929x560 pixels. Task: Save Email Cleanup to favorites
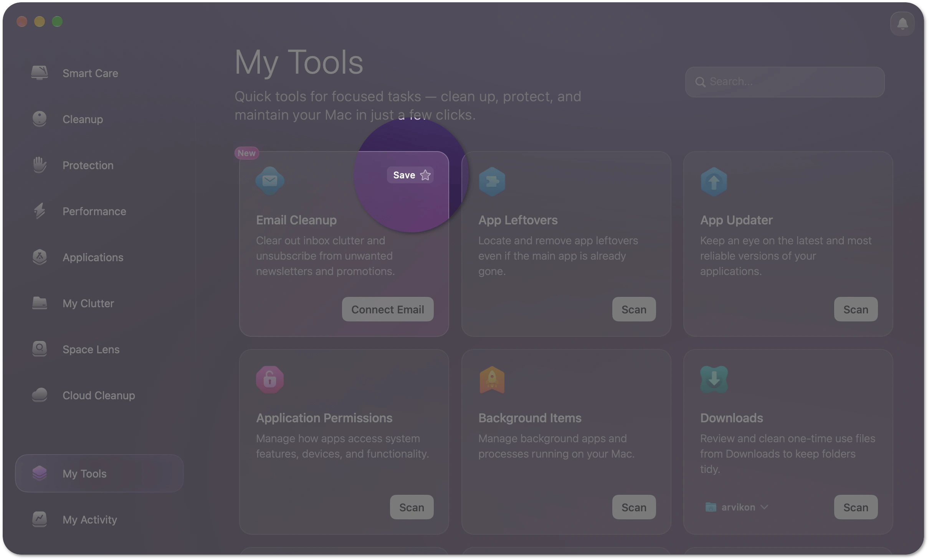(410, 175)
